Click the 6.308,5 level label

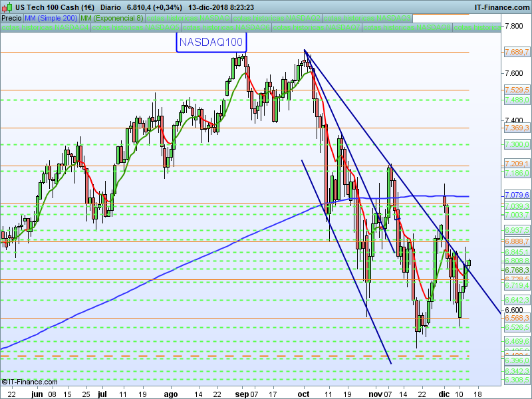pyautogui.click(x=517, y=380)
